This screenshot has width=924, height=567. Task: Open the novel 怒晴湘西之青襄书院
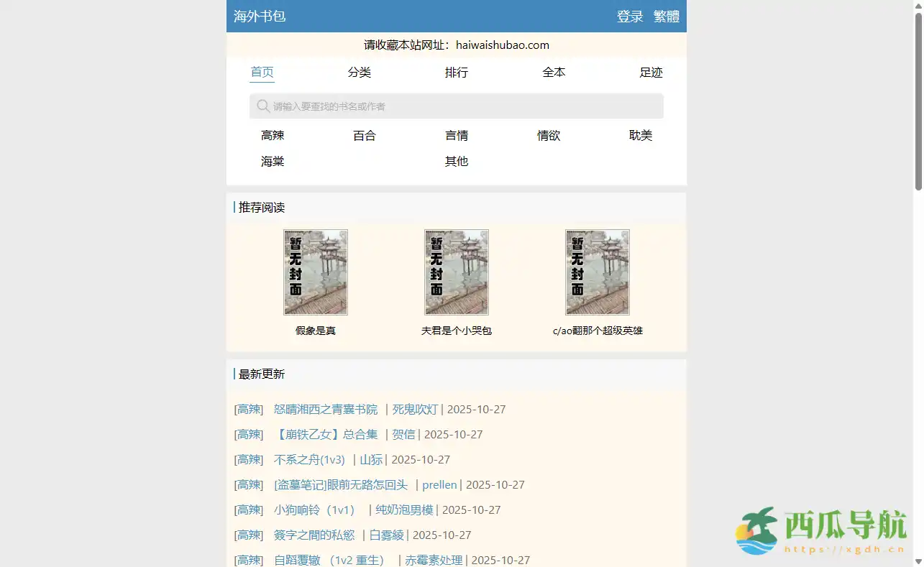point(326,409)
